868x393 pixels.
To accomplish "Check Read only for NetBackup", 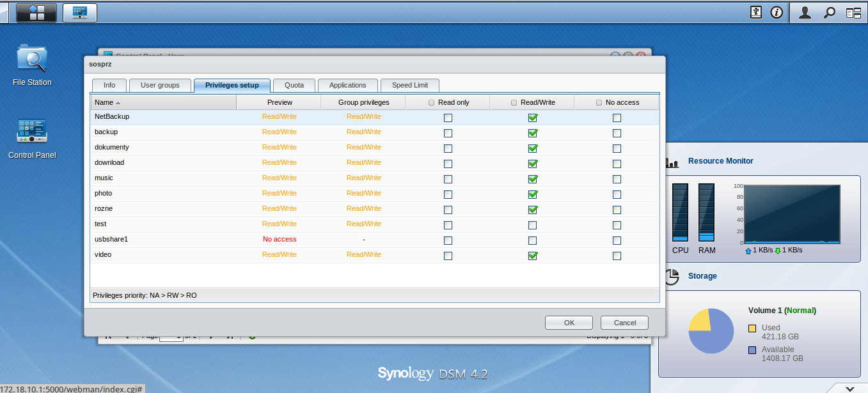I will pos(448,118).
